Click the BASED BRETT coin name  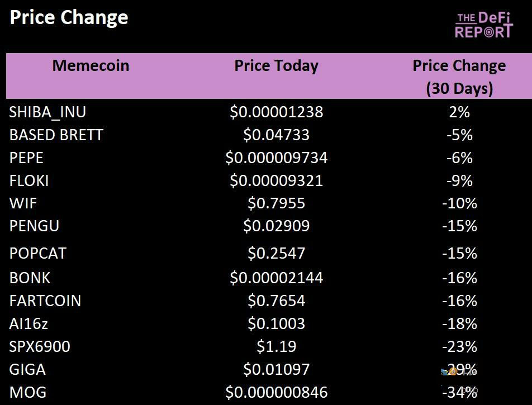point(56,135)
